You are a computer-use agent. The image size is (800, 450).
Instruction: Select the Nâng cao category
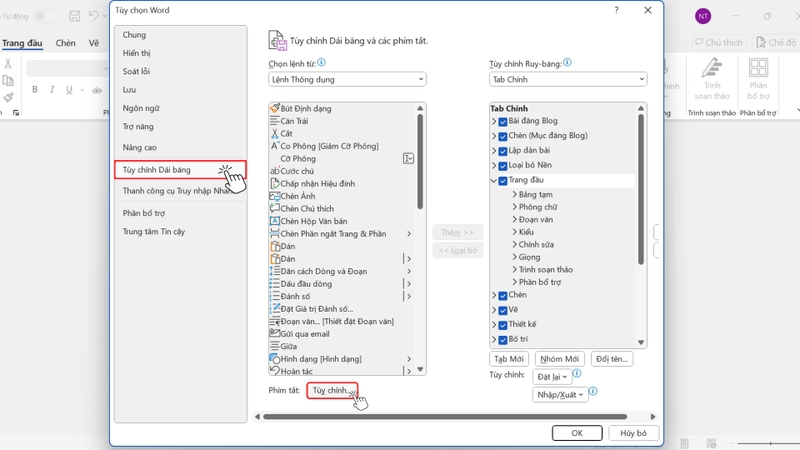(139, 147)
